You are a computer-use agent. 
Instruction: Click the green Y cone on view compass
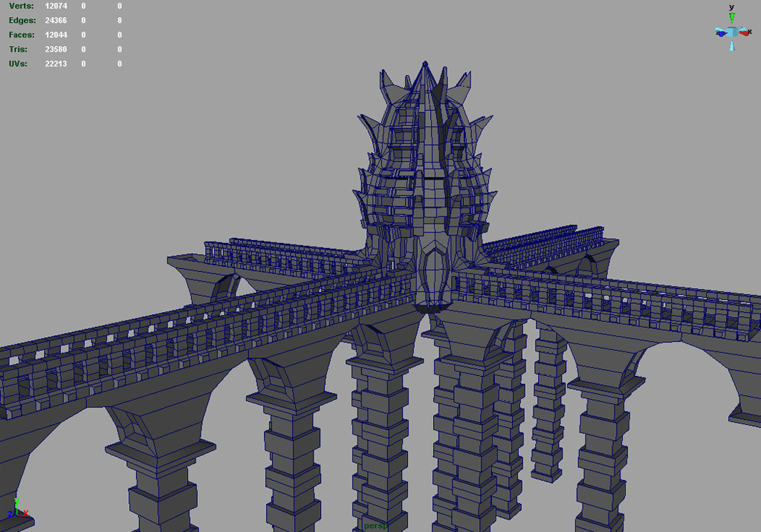tap(732, 18)
